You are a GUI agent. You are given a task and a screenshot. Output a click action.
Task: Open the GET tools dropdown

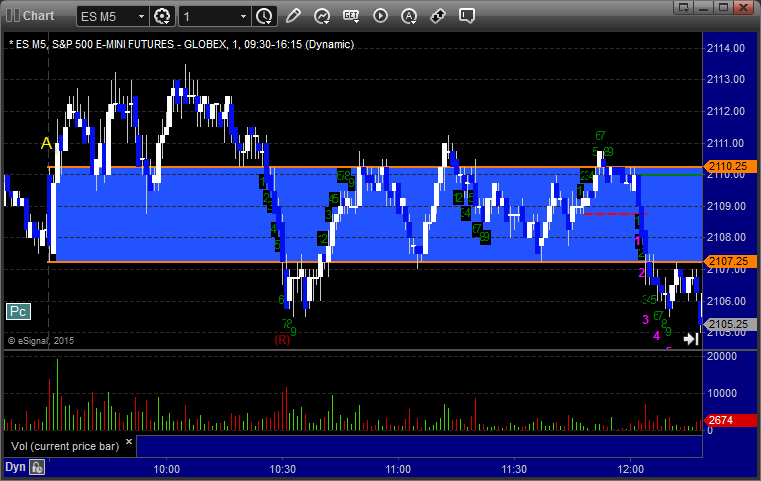(x=351, y=16)
